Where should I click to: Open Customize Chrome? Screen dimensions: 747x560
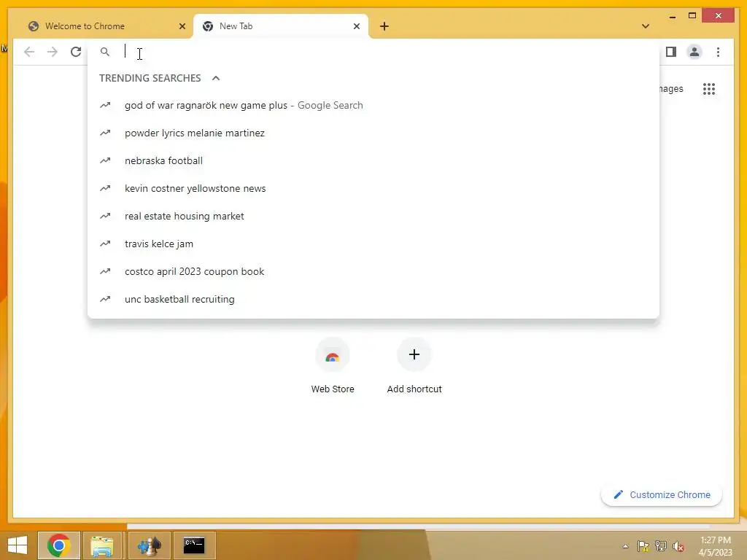click(x=662, y=495)
